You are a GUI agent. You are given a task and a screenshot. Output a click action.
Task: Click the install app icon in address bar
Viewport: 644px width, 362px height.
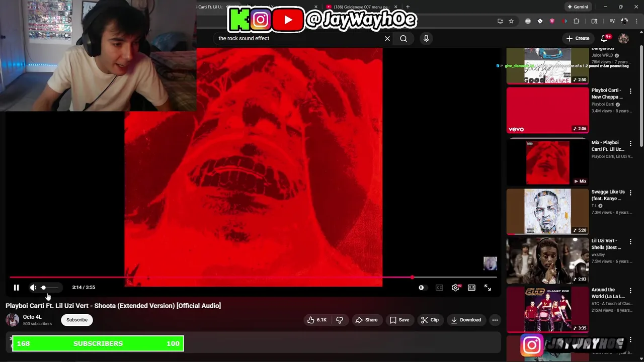[500, 21]
